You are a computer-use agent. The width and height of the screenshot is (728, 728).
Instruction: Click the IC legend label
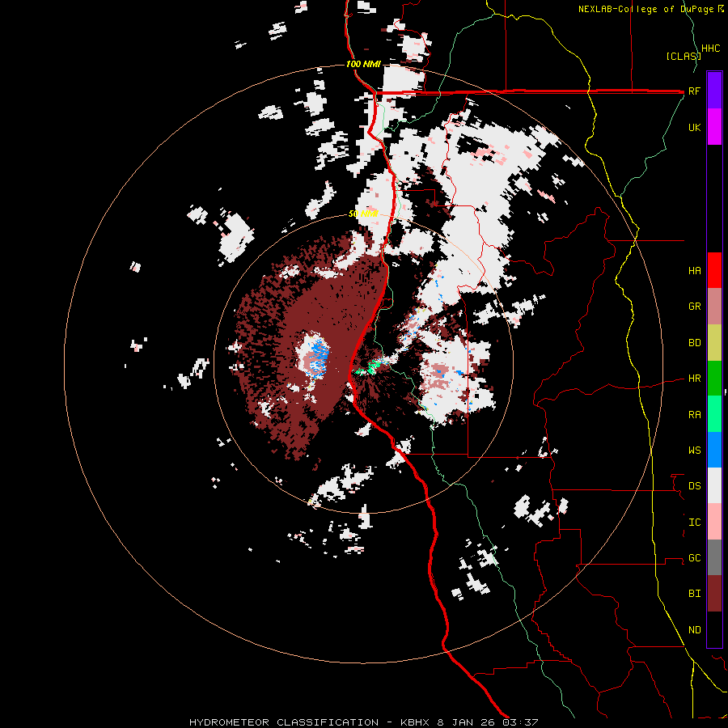point(694,523)
